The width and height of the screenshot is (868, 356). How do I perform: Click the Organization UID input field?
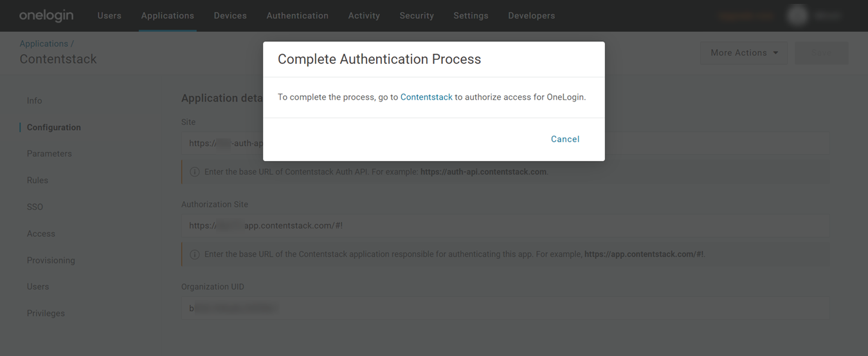[x=505, y=308]
